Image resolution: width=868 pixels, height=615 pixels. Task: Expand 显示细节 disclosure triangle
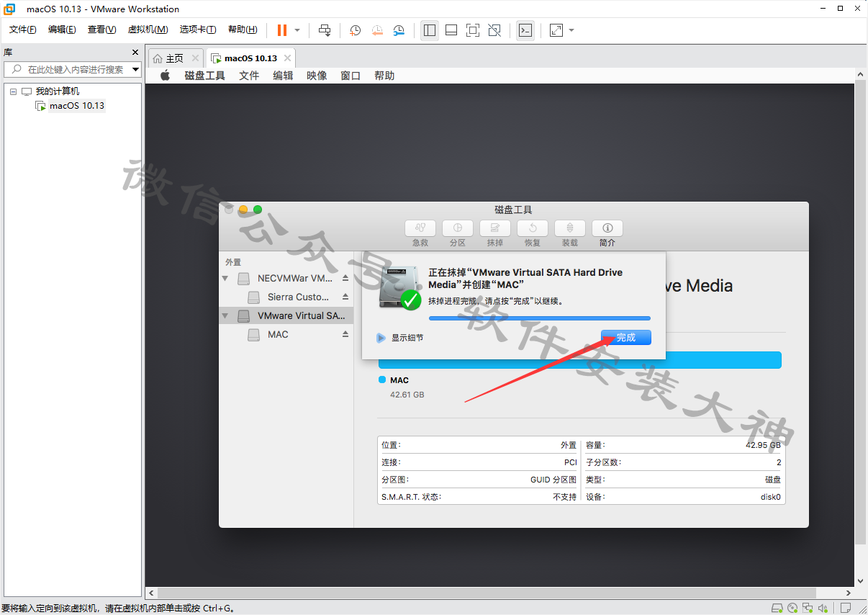pos(381,338)
